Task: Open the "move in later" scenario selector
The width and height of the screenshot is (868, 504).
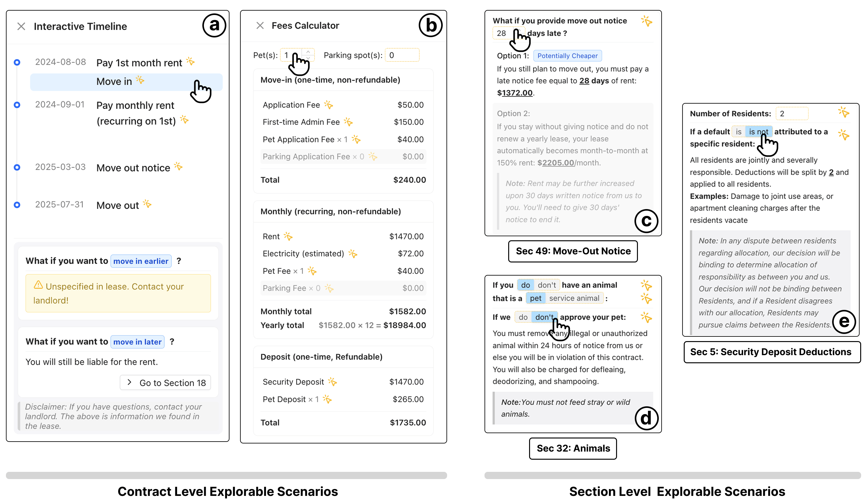Action: pyautogui.click(x=137, y=342)
